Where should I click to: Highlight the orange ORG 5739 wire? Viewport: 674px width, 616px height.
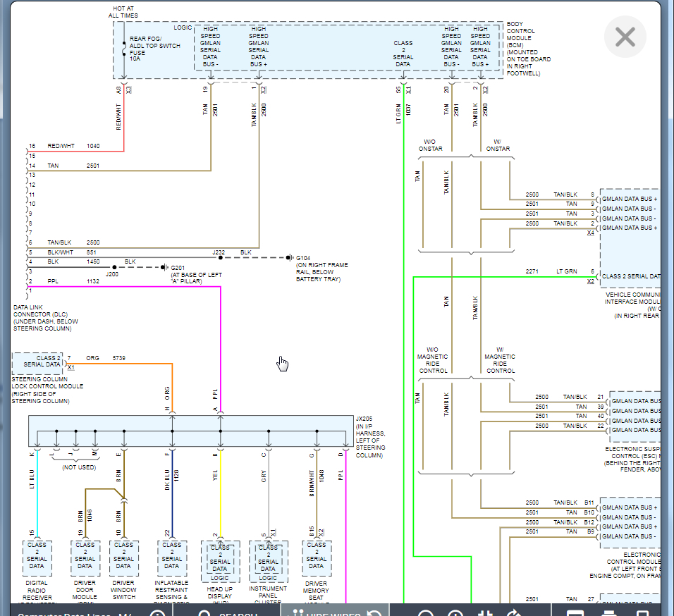tap(127, 364)
